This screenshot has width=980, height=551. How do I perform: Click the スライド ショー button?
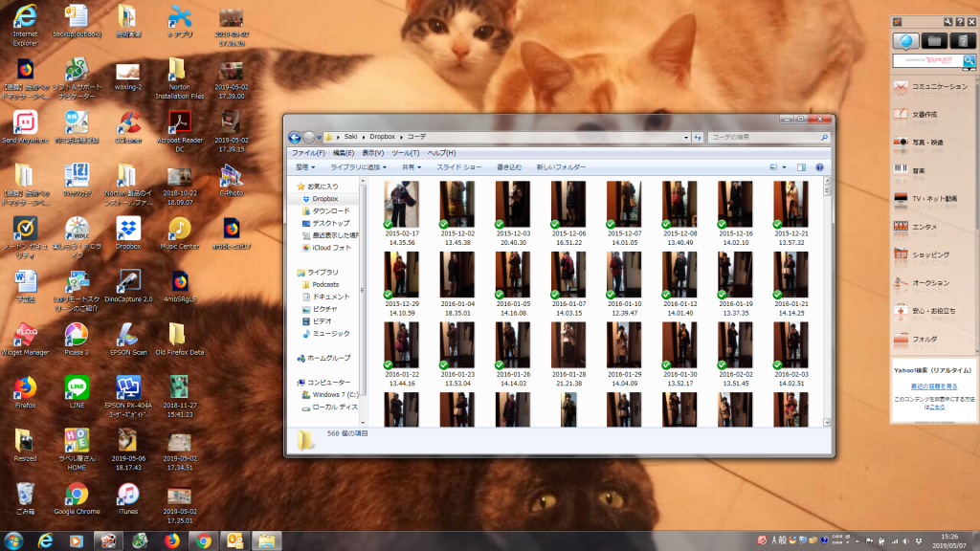click(458, 167)
